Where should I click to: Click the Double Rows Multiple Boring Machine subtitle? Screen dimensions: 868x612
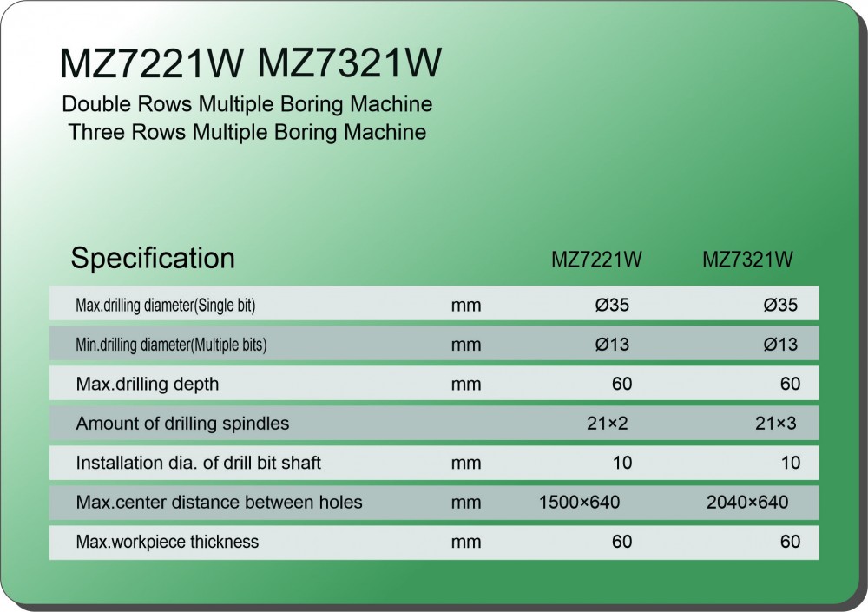pos(247,105)
